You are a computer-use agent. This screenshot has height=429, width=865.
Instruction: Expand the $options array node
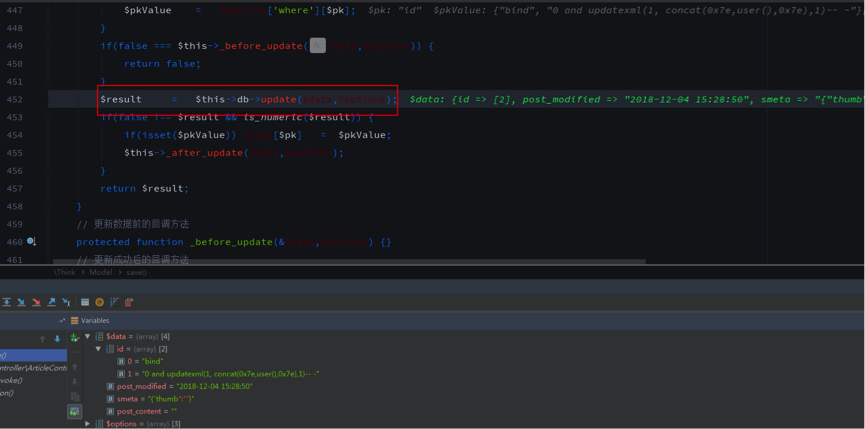tap(88, 424)
